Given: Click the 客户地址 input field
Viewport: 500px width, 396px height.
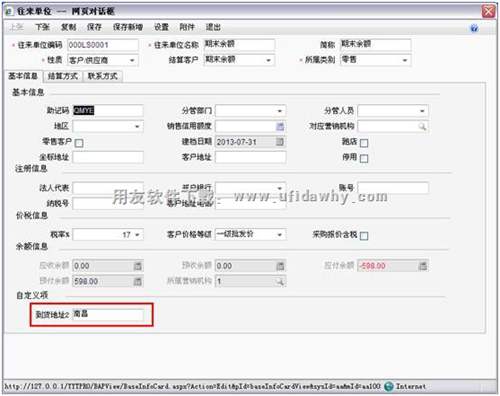Looking at the screenshot, I should coord(250,157).
